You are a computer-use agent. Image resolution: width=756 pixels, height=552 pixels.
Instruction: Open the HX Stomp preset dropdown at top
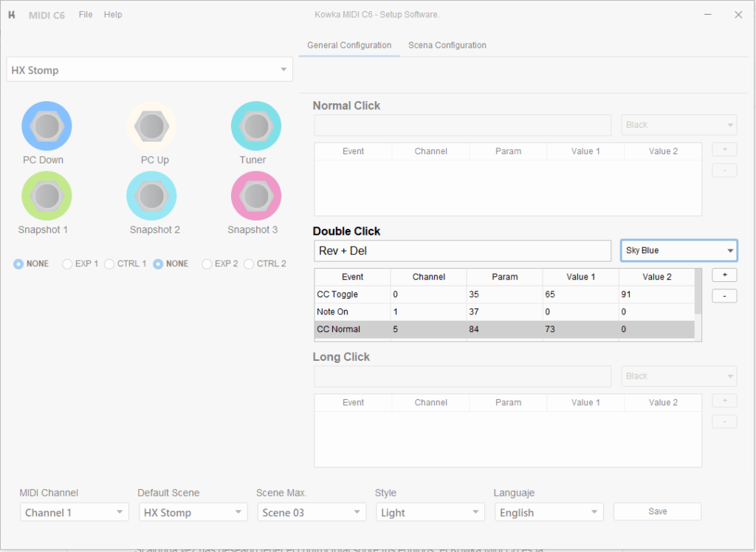coord(149,69)
